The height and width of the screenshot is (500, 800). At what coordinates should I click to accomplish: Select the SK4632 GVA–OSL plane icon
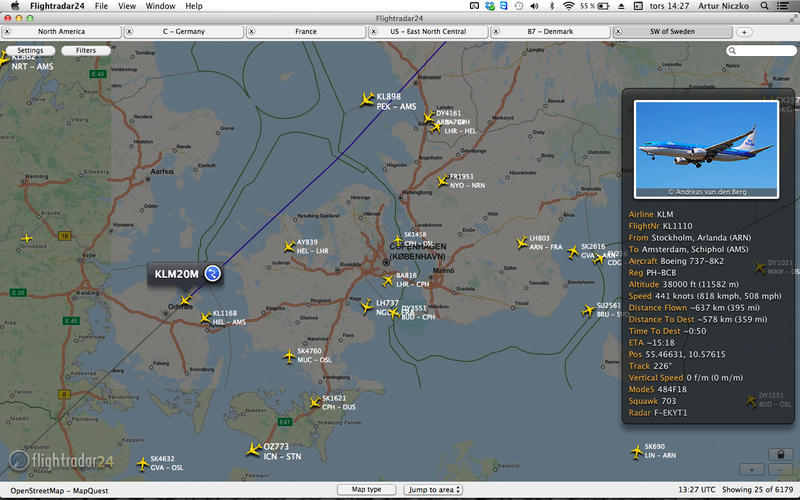tap(142, 464)
